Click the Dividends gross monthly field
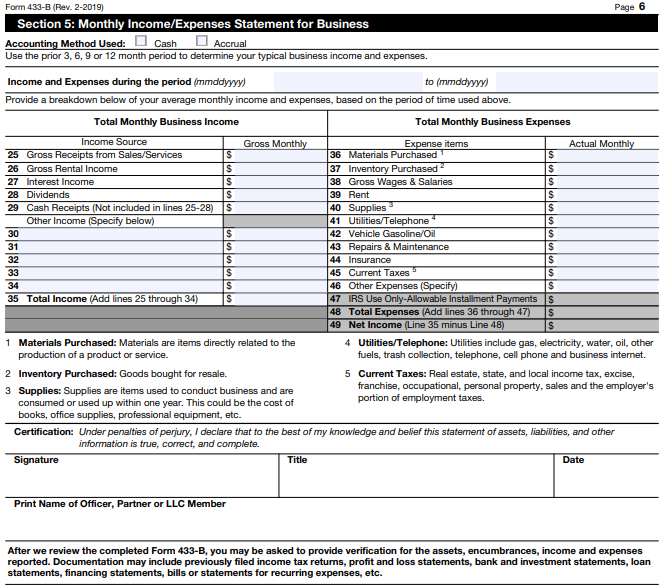This screenshot has width=665, height=588. click(x=279, y=195)
